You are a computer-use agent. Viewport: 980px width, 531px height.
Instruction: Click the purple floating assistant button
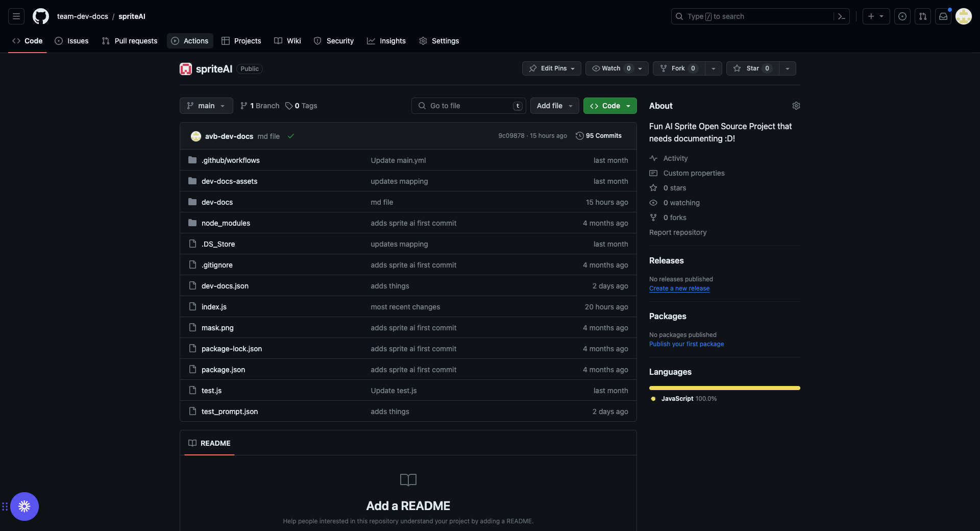(24, 506)
